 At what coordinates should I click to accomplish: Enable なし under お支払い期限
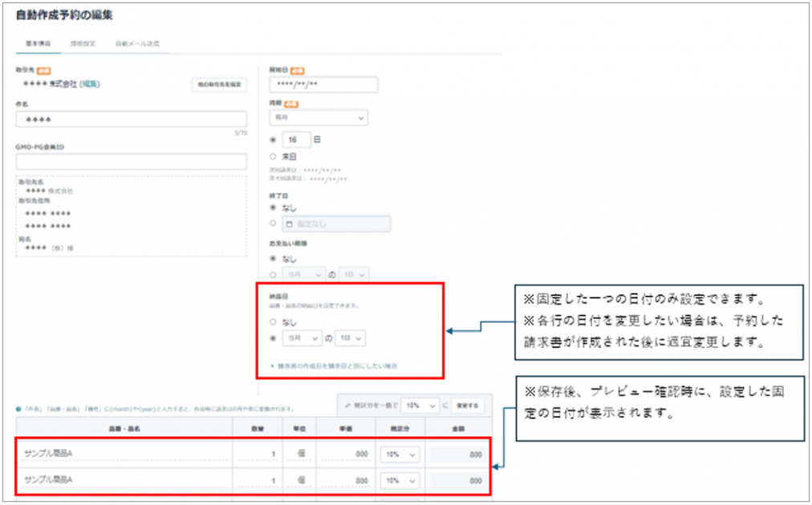273,259
